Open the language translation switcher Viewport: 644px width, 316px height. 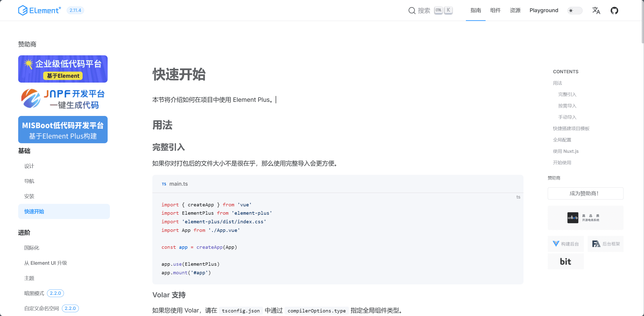point(596,10)
